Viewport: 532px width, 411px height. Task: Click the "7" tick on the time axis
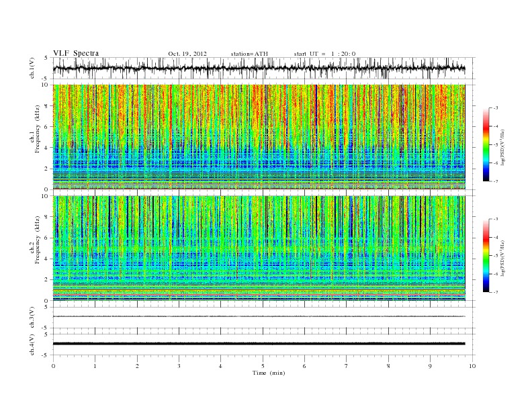(x=347, y=366)
